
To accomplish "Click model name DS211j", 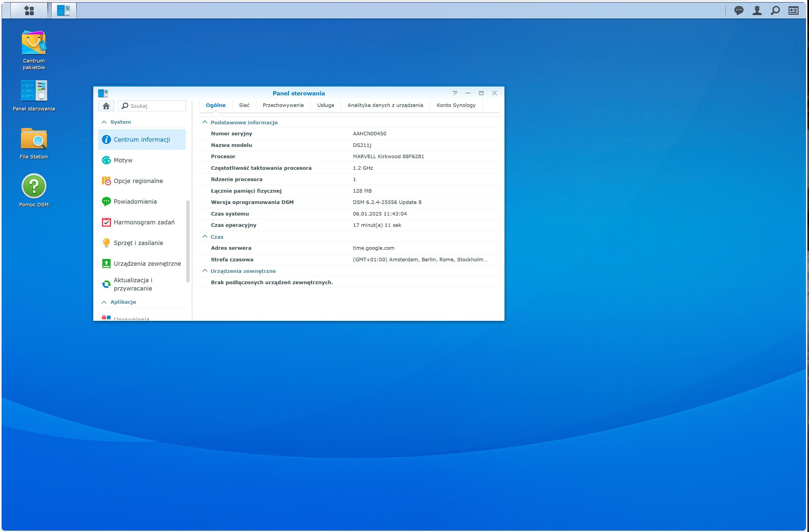I will tap(362, 145).
